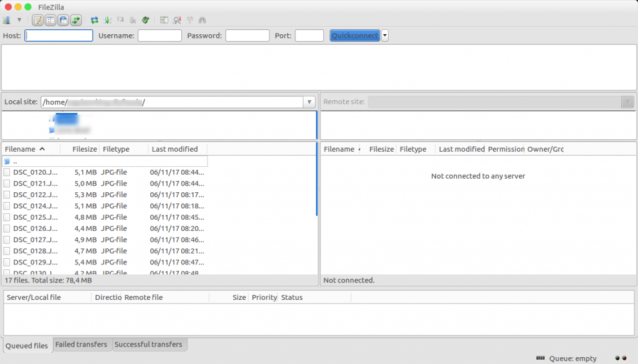This screenshot has height=364, width=638.
Task: Toggle the message log pane
Action: tap(39, 20)
